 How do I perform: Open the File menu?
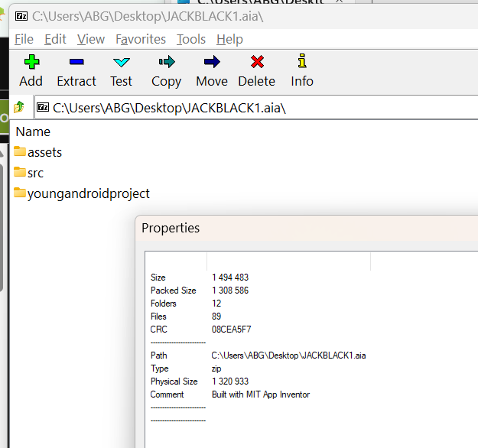point(24,39)
